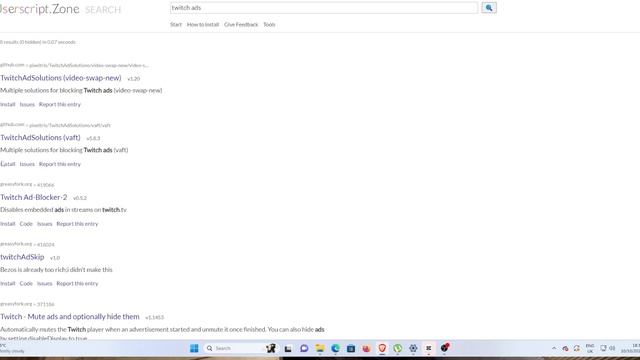The height and width of the screenshot is (360, 640).
Task: View Issues for Twitch Ad-Blocker-2
Action: [x=44, y=224]
